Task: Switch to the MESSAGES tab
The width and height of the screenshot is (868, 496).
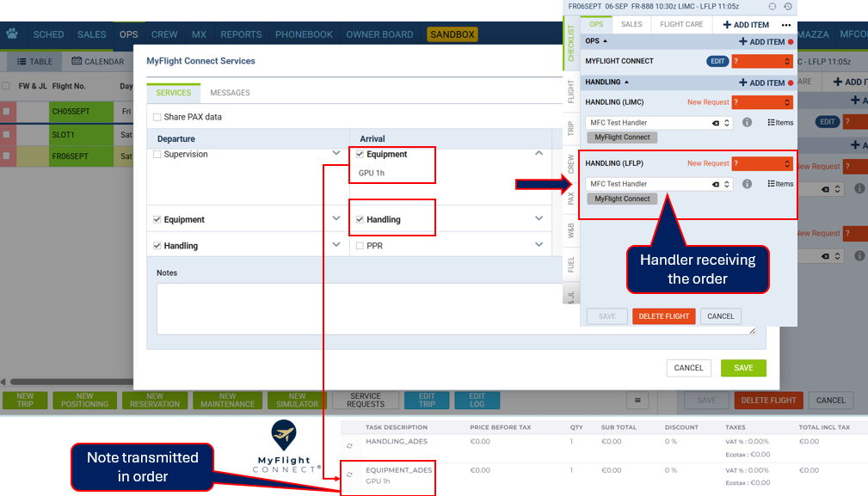Action: [230, 93]
